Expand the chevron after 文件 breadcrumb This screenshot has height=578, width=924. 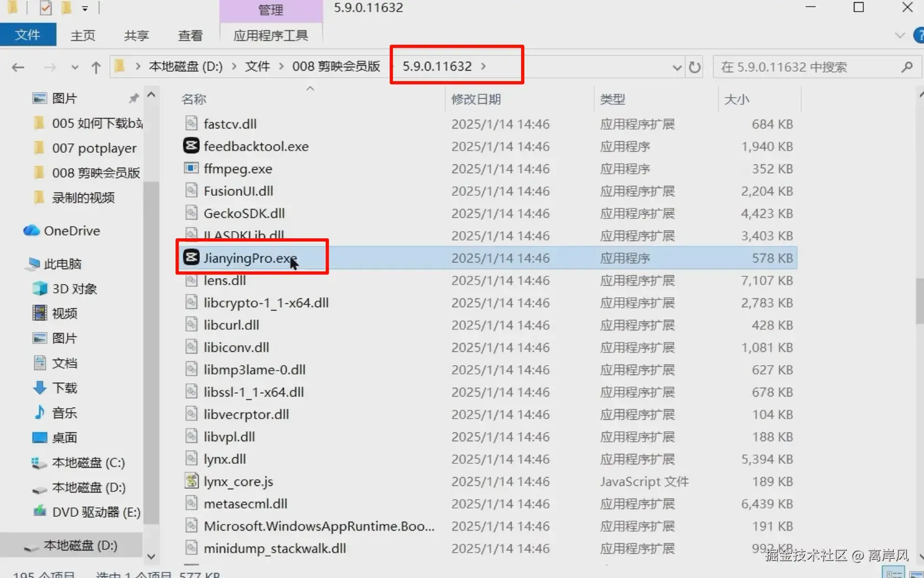pos(282,66)
